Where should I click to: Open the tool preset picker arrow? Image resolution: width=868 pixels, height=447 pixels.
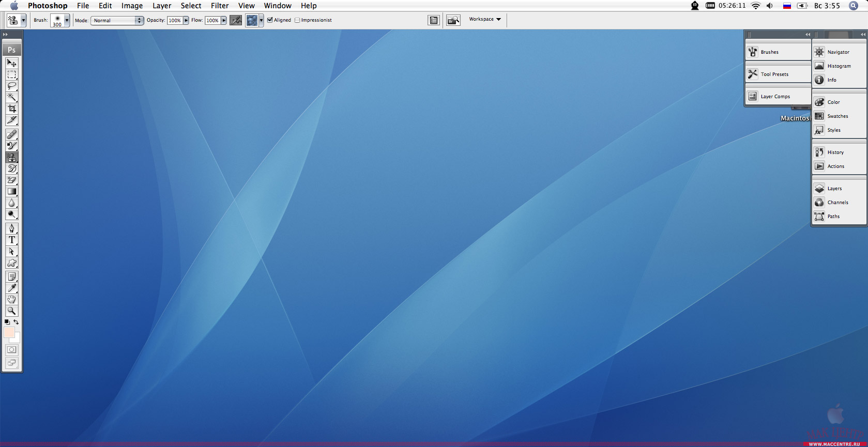click(23, 20)
